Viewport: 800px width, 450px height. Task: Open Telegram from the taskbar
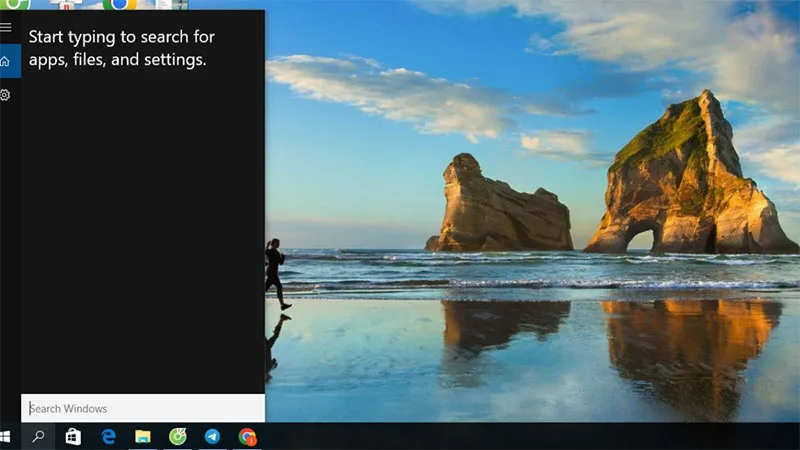(x=212, y=436)
